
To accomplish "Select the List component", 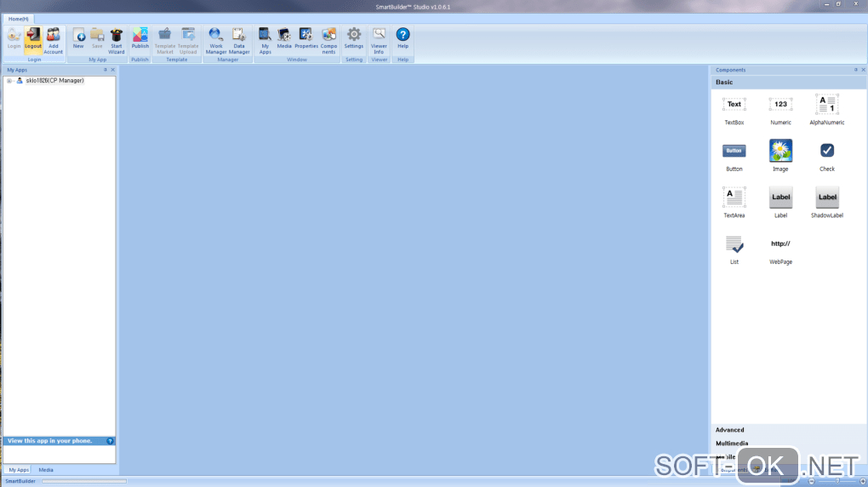I will (734, 249).
